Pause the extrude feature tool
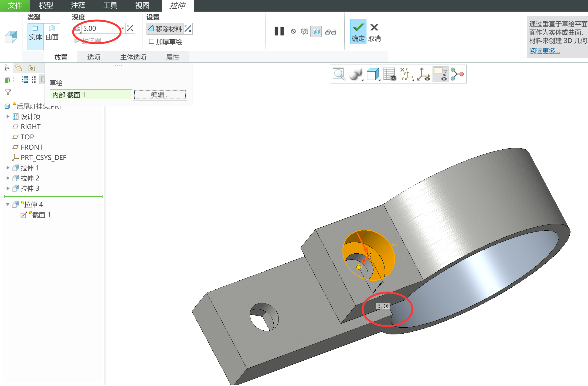Image resolution: width=588 pixels, height=386 pixels. point(279,31)
